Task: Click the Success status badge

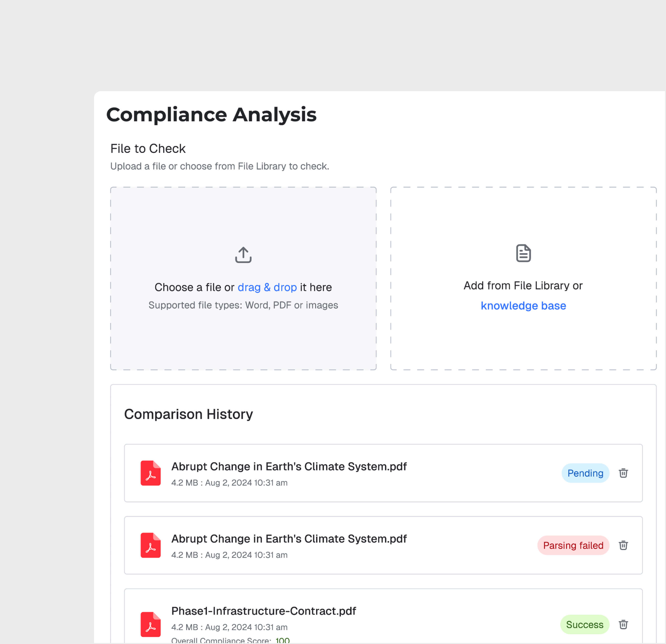Action: (x=584, y=624)
